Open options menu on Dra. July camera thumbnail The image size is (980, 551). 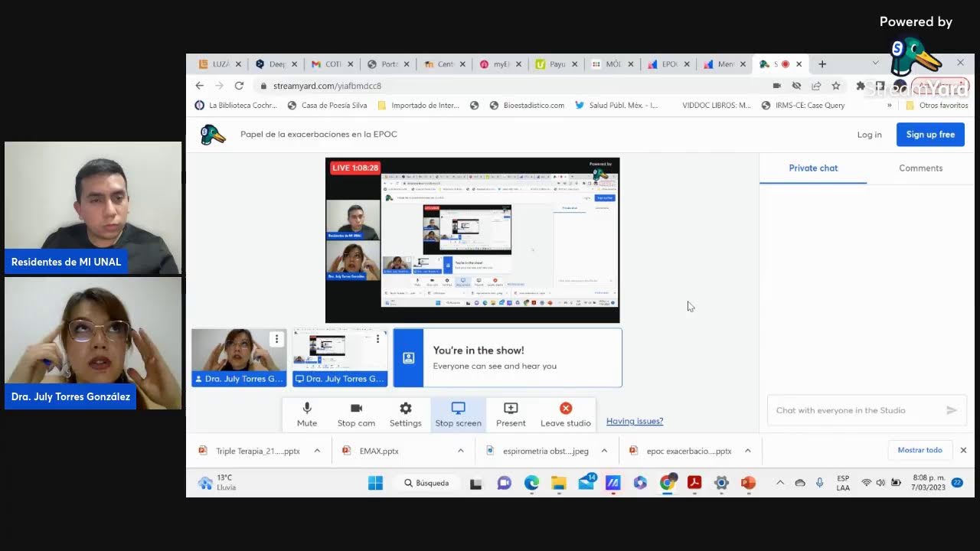tap(276, 339)
